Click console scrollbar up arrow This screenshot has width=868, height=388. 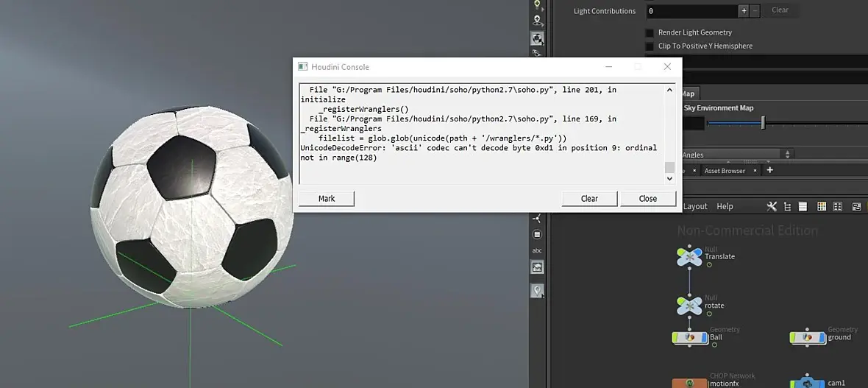(670, 90)
